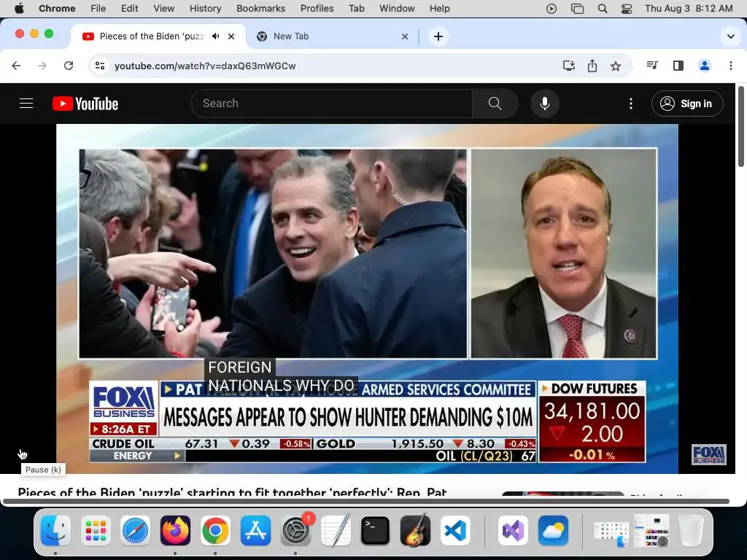Reload the page with the refresh icon
This screenshot has width=747, height=560.
click(x=69, y=66)
